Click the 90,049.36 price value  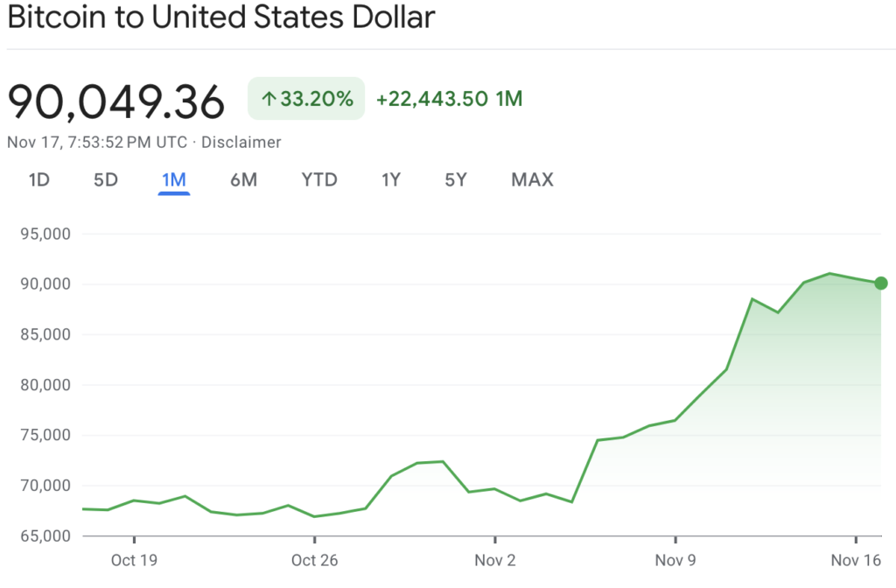tap(116, 101)
